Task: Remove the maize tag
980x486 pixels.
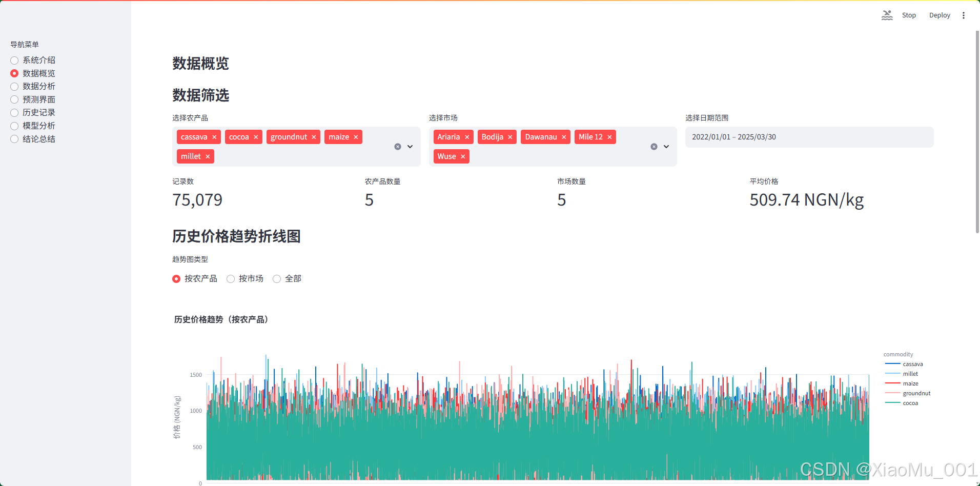Action: 356,137
